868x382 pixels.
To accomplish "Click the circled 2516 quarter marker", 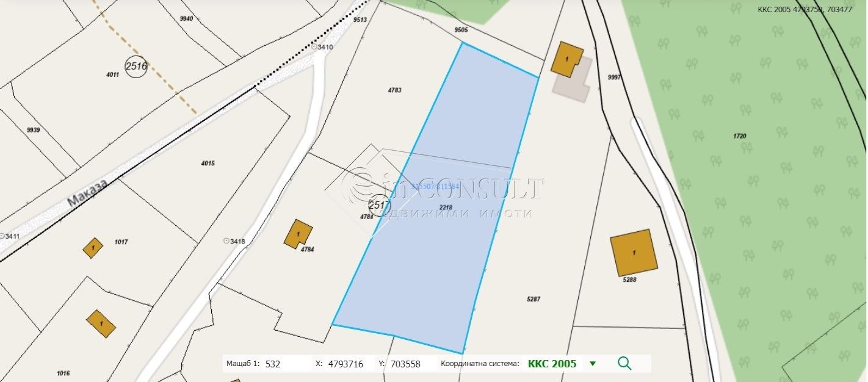I will [136, 67].
